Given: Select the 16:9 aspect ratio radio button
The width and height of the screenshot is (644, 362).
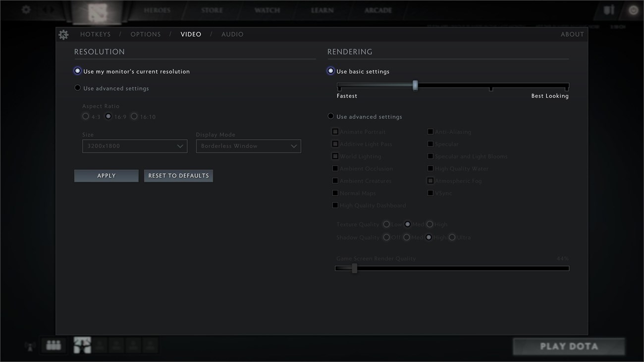Looking at the screenshot, I should [x=108, y=116].
